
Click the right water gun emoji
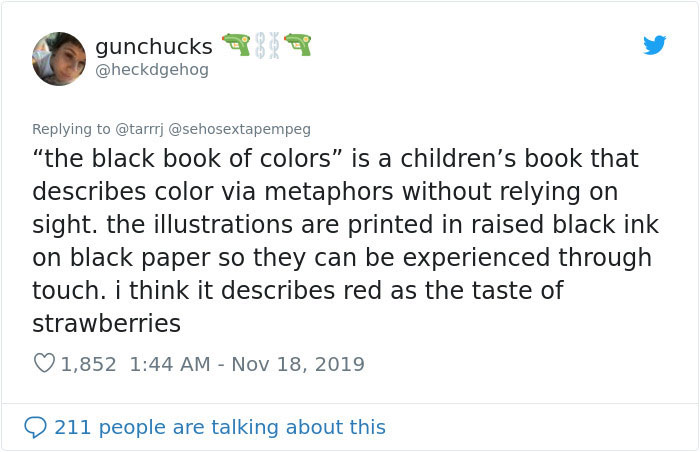pyautogui.click(x=297, y=45)
